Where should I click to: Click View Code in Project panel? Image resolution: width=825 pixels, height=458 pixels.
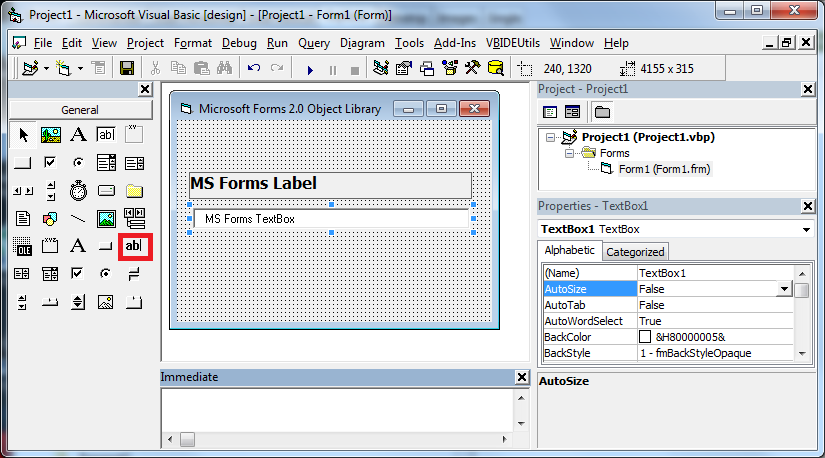[x=549, y=112]
